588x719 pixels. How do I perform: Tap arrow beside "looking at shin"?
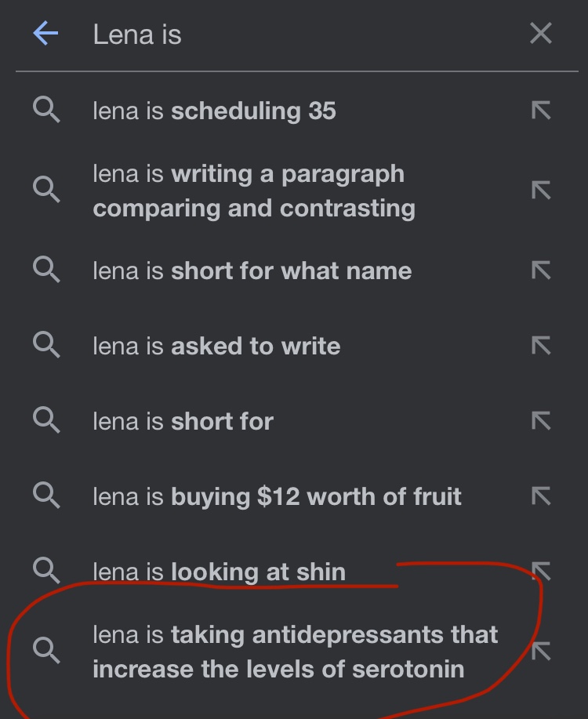point(541,572)
